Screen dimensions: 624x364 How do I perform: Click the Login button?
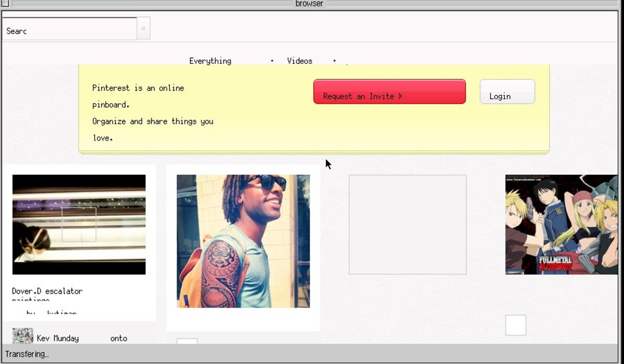(507, 92)
